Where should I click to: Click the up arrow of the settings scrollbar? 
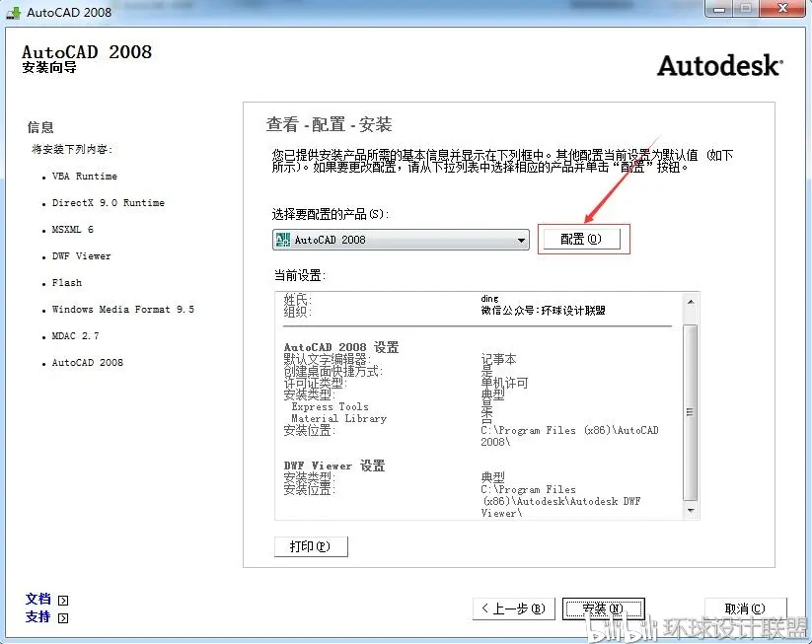pyautogui.click(x=691, y=302)
